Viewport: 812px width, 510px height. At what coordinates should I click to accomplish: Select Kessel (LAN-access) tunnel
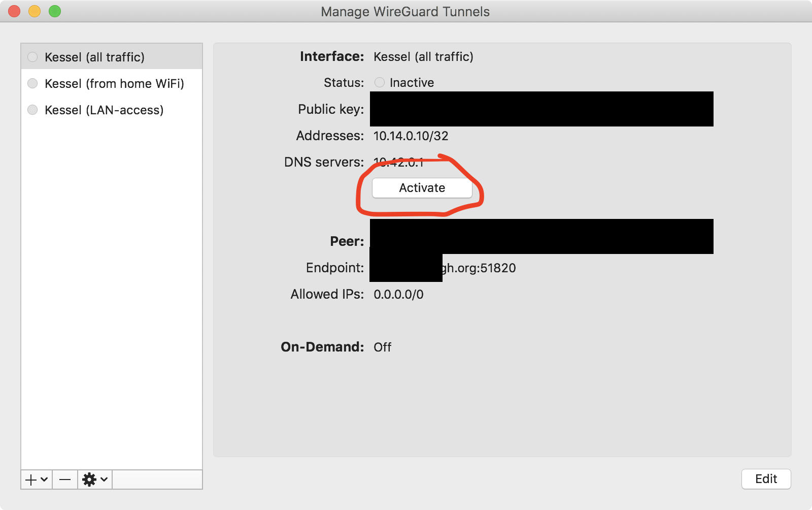click(x=112, y=110)
